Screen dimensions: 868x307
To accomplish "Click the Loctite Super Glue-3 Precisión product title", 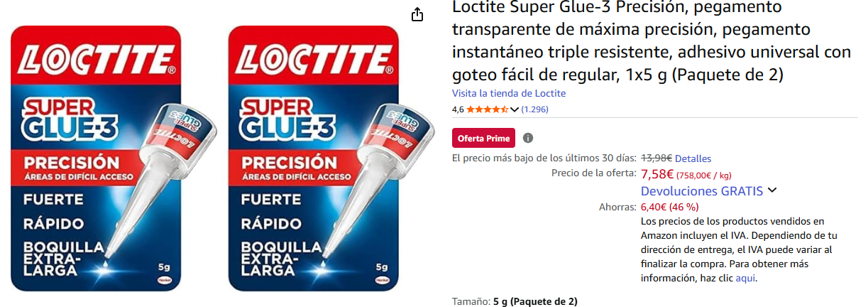I will (x=652, y=41).
